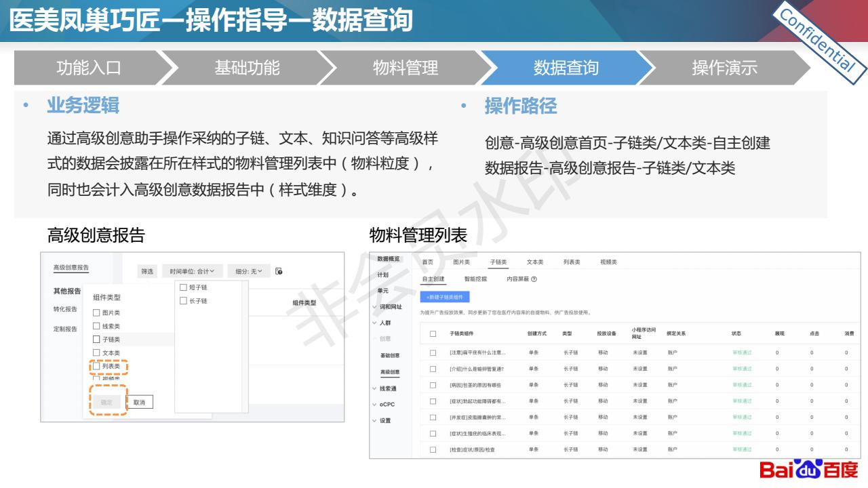
Task: Tick checkbox for [病因]包茎的原因有哪些 row
Action: click(x=433, y=385)
